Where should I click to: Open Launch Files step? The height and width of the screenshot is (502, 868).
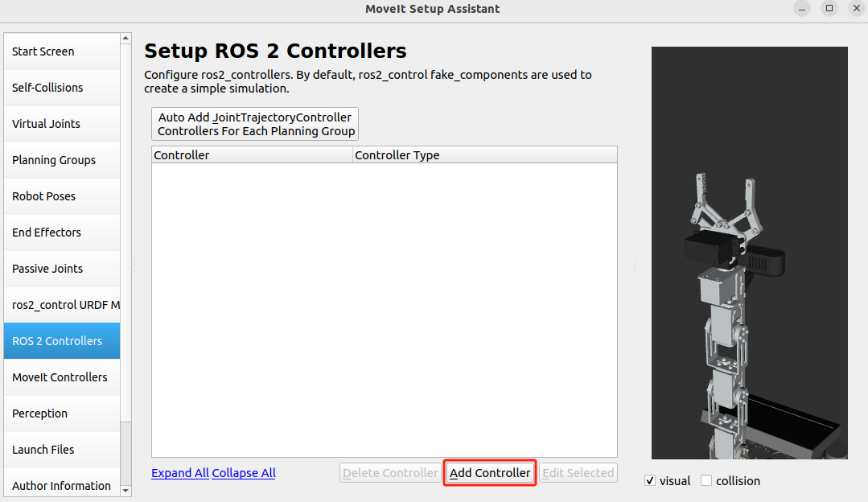[62, 450]
